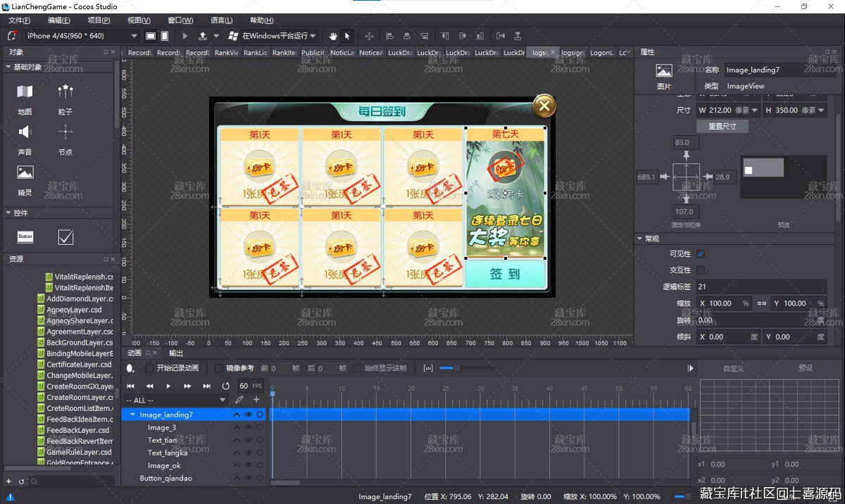This screenshot has width=845, height=504.
Task: Click the particle (粒子) object icon
Action: pos(65,92)
